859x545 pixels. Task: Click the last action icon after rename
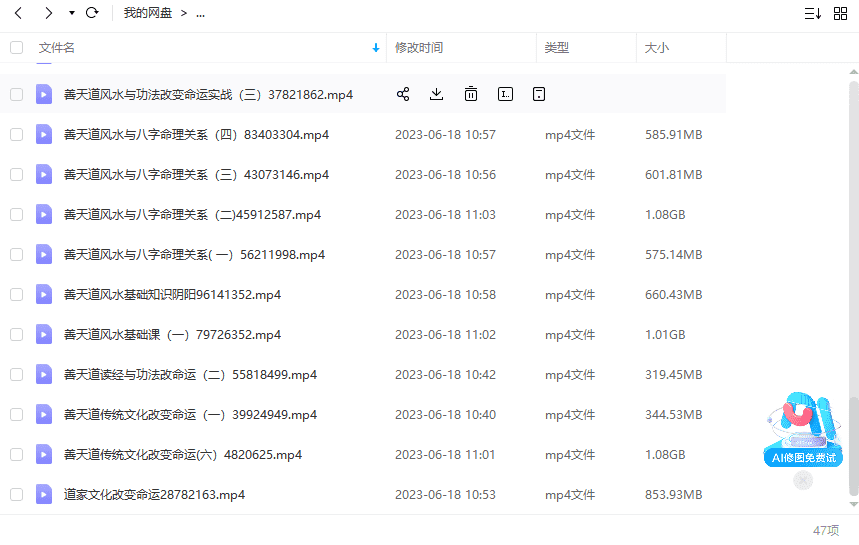539,94
